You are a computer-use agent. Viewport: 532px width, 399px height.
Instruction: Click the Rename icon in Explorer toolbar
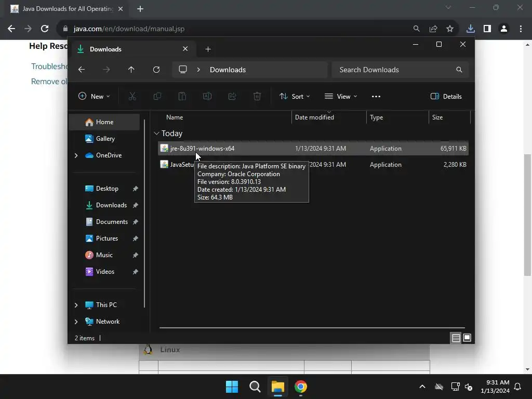pyautogui.click(x=207, y=96)
